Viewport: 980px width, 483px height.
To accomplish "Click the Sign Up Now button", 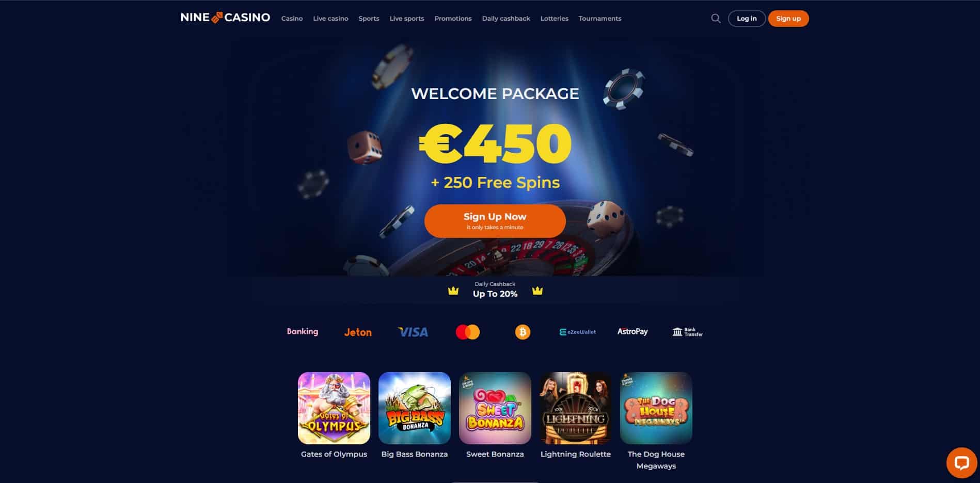I will point(495,221).
